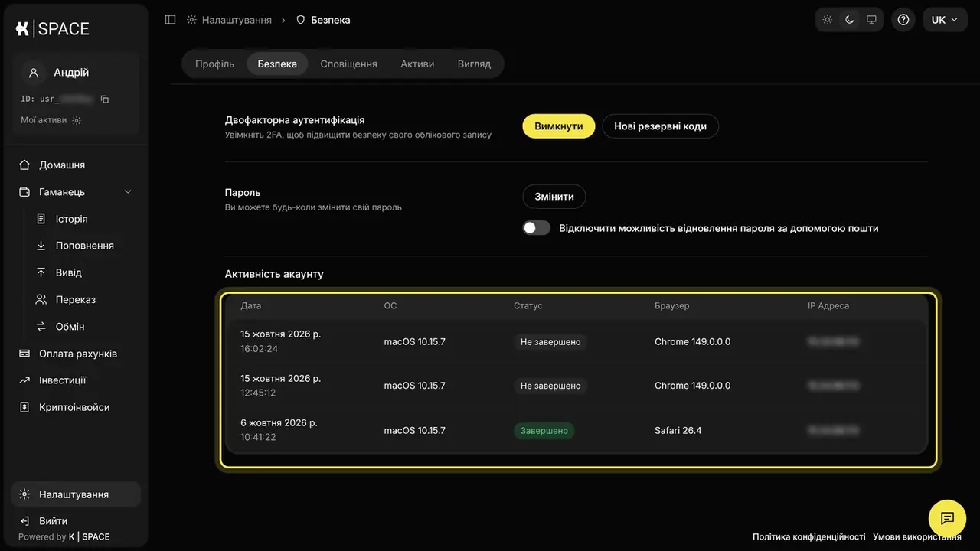Click the Обмін swap arrows icon
Screen dimensions: 980x551
click(x=41, y=327)
